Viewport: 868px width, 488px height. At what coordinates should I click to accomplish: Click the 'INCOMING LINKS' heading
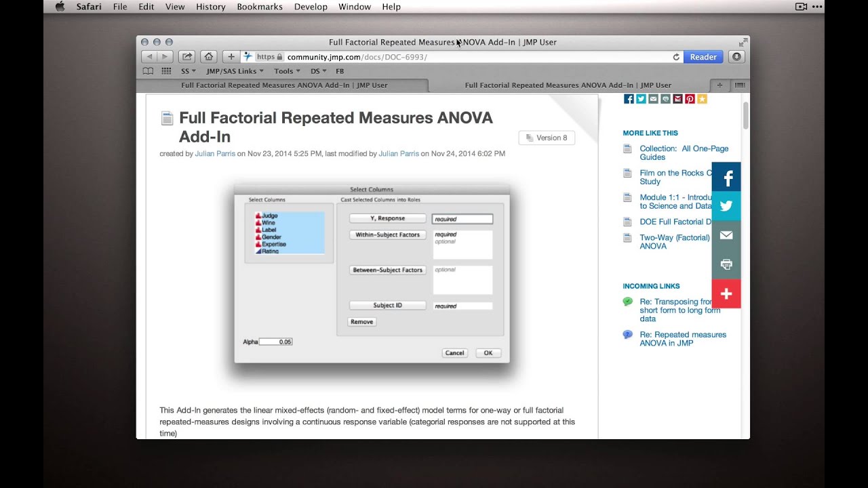point(651,286)
